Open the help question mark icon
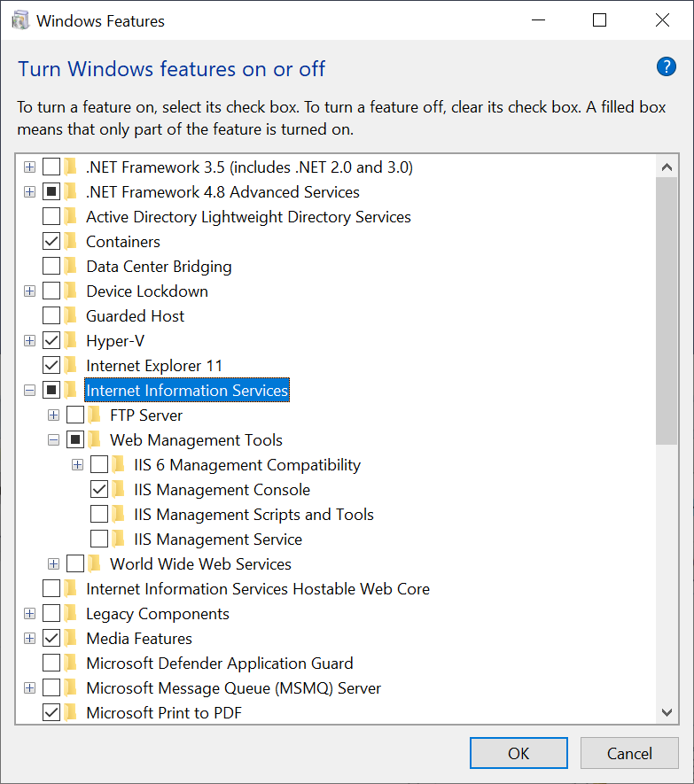 (666, 66)
